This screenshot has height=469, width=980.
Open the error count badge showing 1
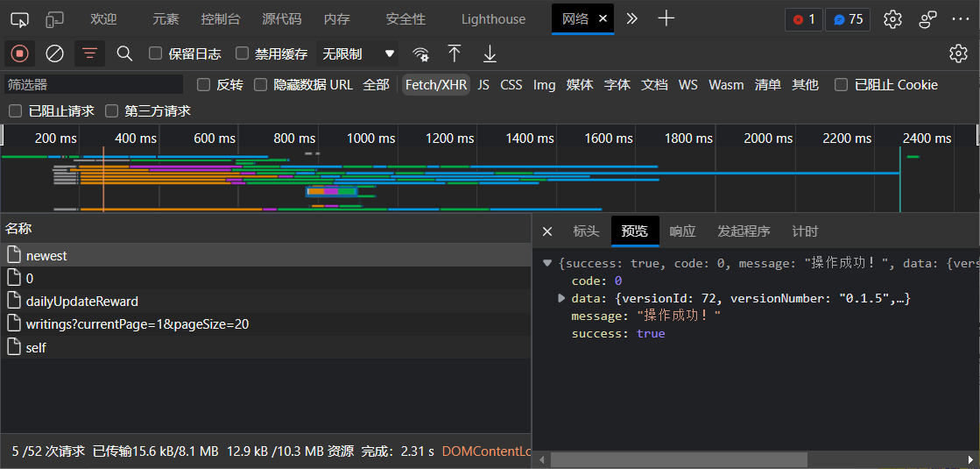coord(804,19)
